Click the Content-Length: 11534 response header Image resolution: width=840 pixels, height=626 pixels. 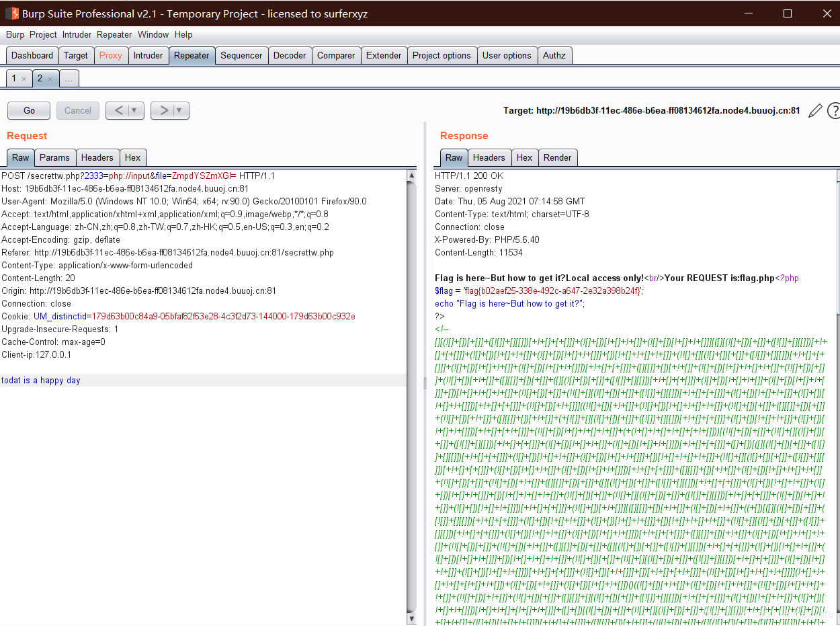click(480, 253)
